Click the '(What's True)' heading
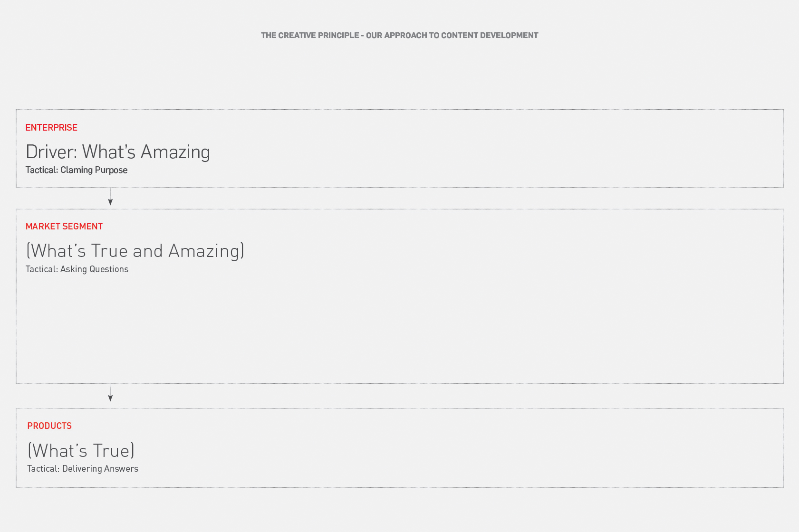The height and width of the screenshot is (532, 799). point(81,451)
